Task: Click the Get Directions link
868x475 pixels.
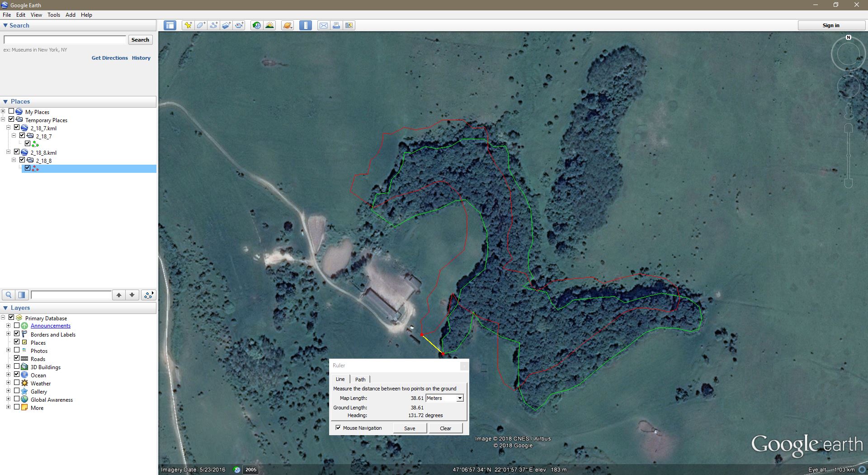Action: (x=110, y=58)
